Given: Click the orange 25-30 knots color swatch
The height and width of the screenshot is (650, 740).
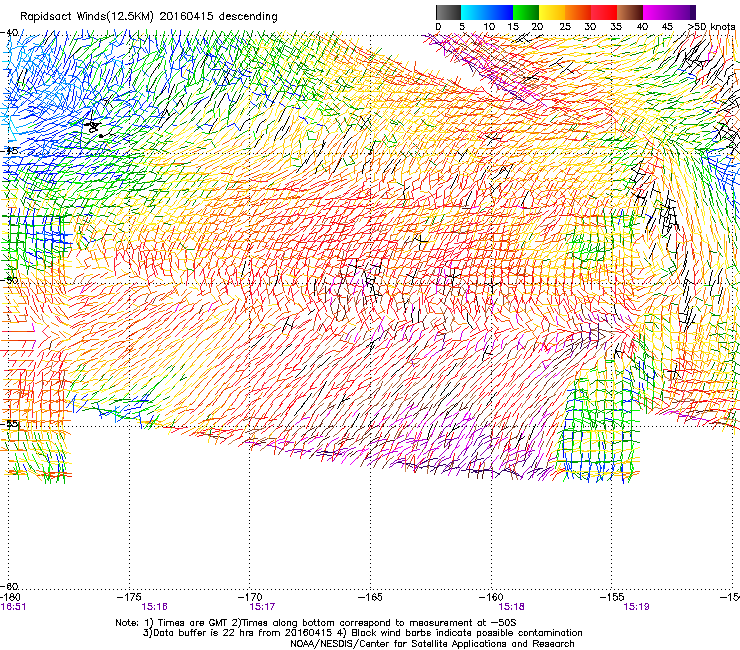Looking at the screenshot, I should tap(578, 12).
